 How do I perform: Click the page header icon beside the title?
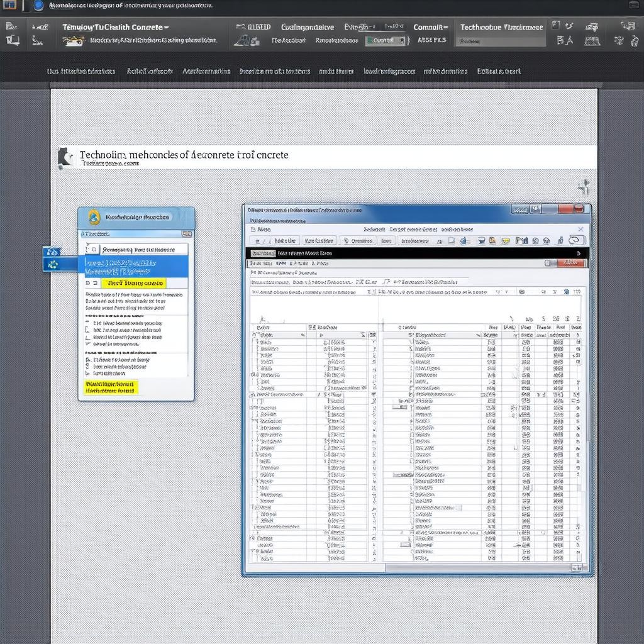point(64,157)
